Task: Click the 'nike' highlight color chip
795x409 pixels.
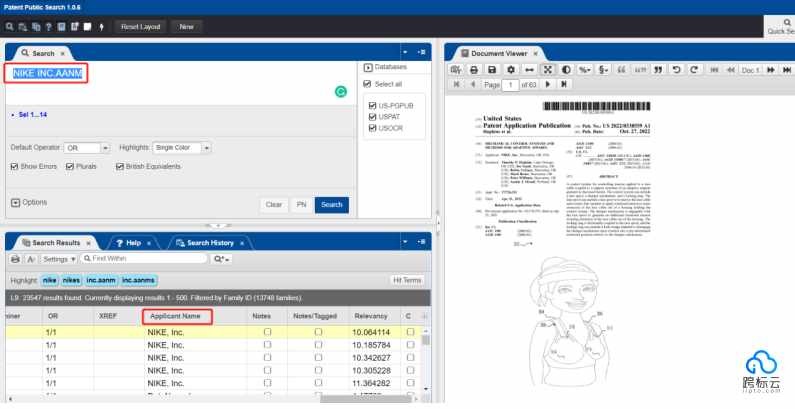Action: pyautogui.click(x=49, y=280)
